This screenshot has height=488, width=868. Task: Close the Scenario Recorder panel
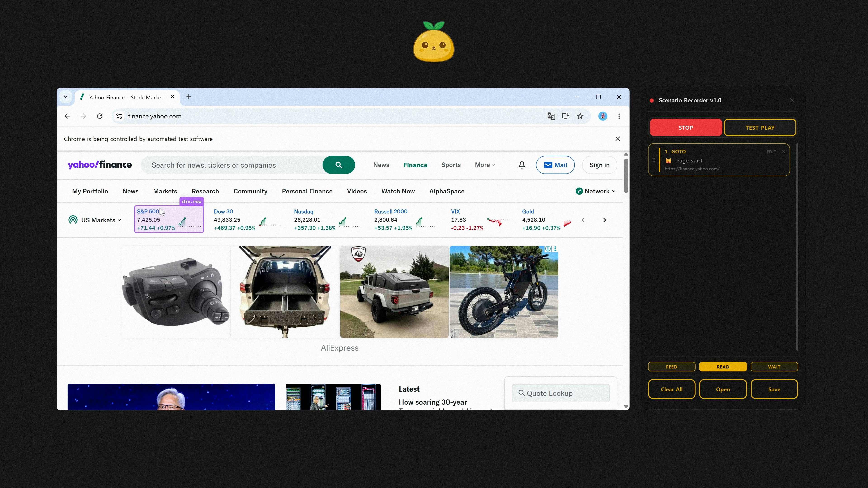[792, 100]
